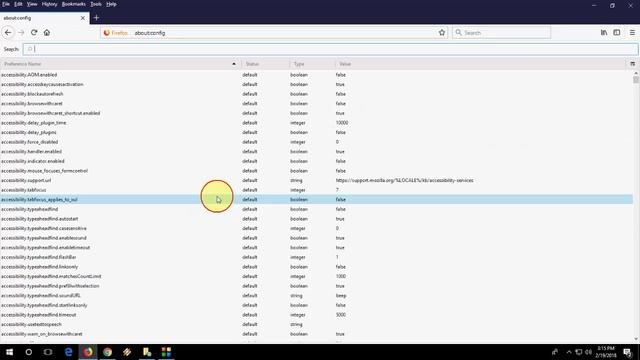Select accessibility.typeaheadfind.casesensitive preference
The height and width of the screenshot is (360, 640).
coord(317,229)
